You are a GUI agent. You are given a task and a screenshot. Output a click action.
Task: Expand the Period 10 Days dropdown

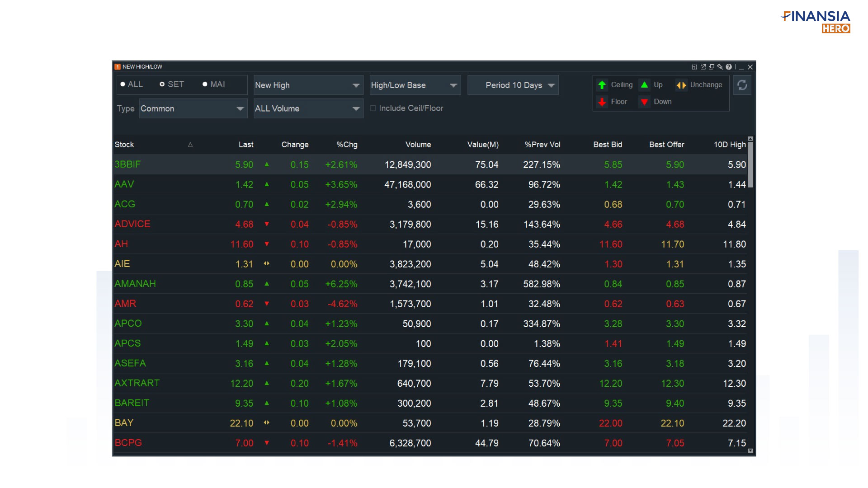513,85
